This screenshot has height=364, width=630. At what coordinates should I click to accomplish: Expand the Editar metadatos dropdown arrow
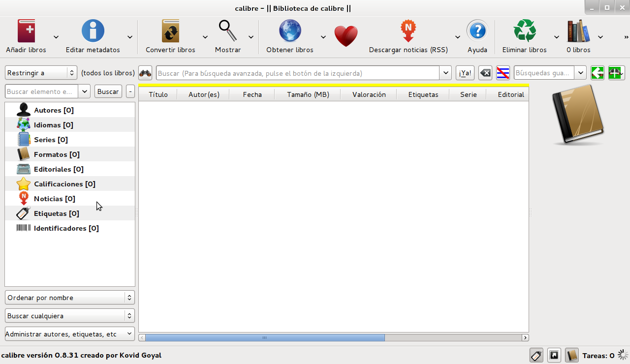coord(130,37)
